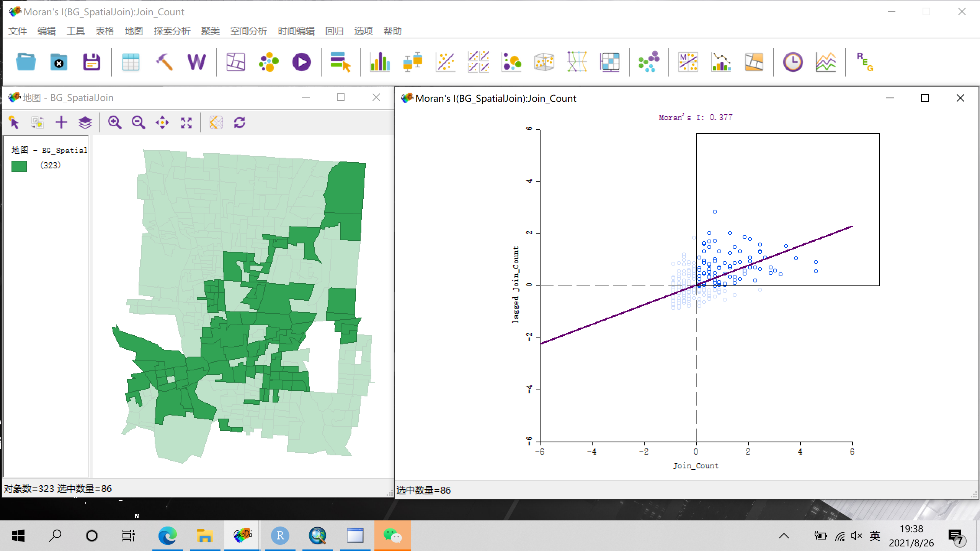Open the conditional plot grid icon

coord(610,62)
